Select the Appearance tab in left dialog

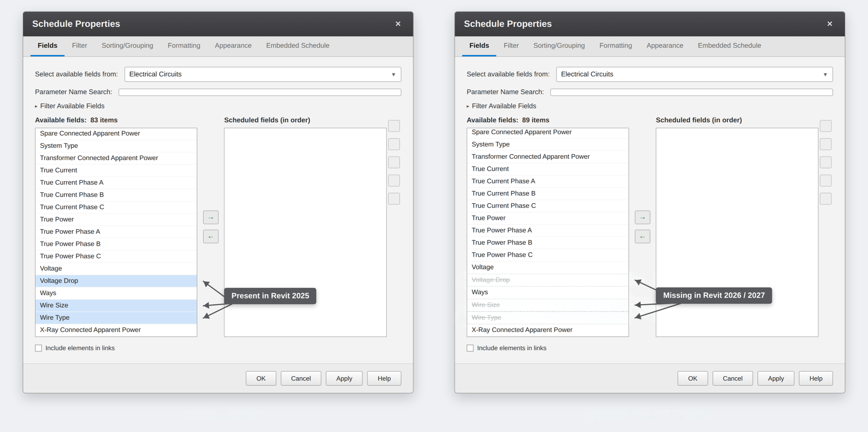click(233, 45)
